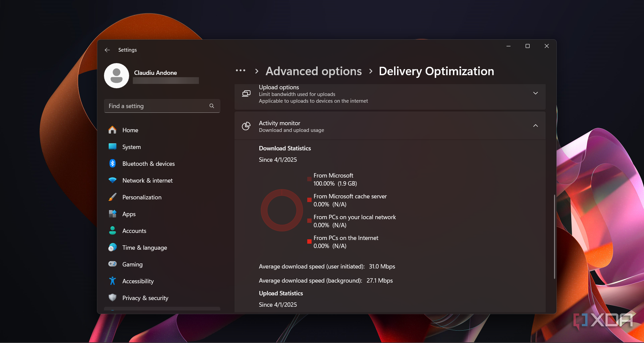Select Time & language in the sidebar
Viewport: 644px width, 343px height.
tap(162, 247)
